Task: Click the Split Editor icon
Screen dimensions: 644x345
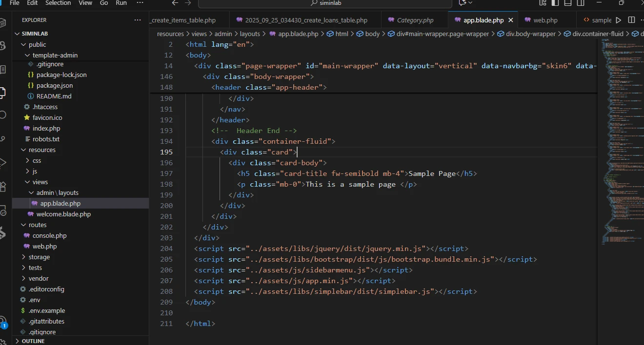Action: tap(631, 20)
